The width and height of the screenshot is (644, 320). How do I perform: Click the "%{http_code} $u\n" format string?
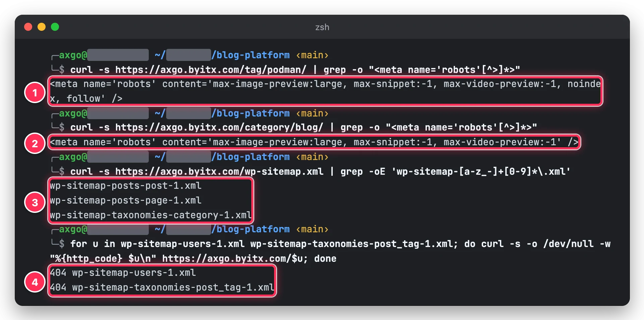point(103,258)
